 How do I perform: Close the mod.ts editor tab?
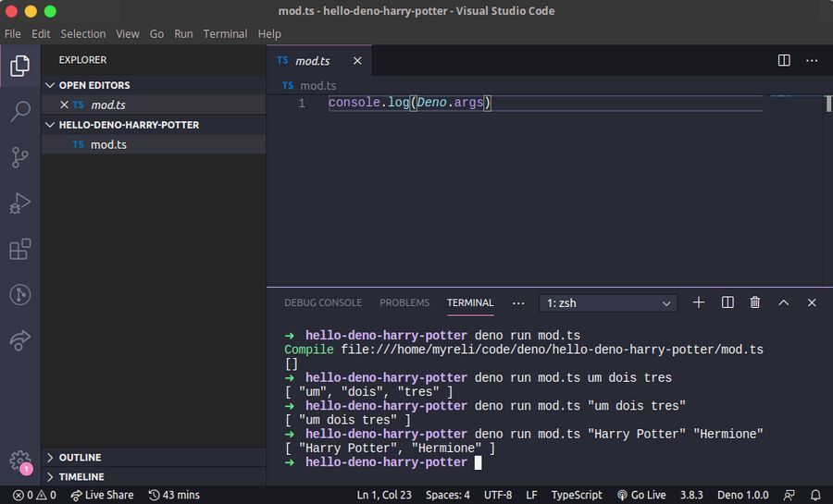(x=357, y=61)
